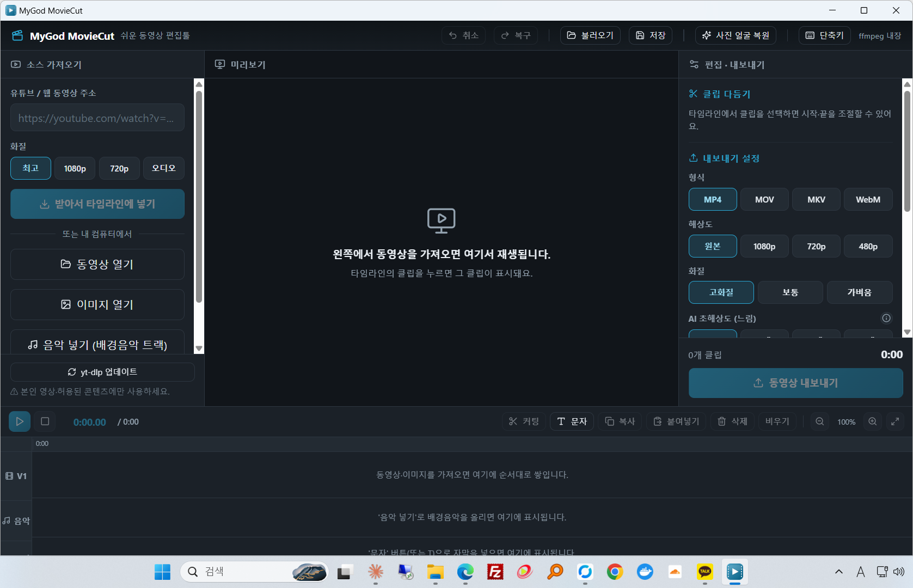Show hidden system tray icons
The image size is (913, 588).
pos(839,572)
